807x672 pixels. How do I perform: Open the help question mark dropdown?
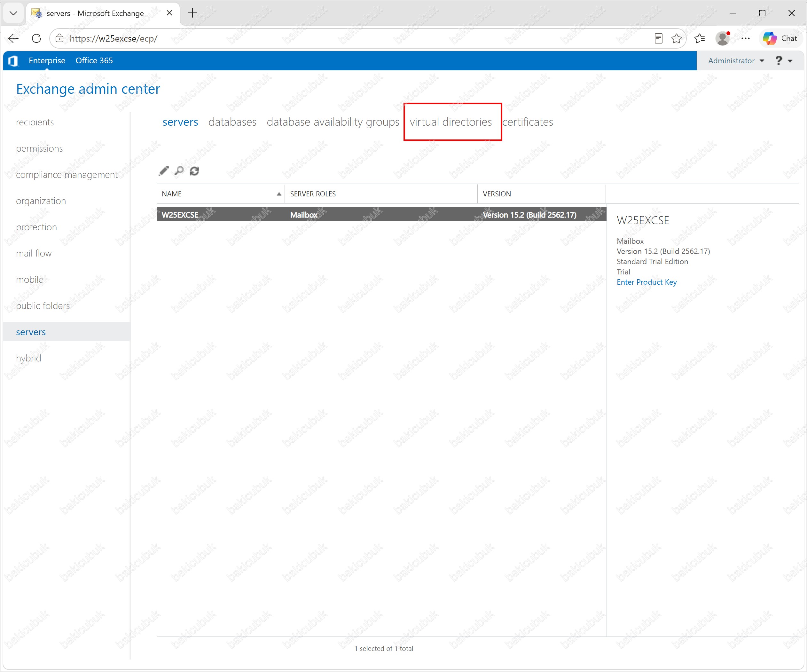(784, 61)
